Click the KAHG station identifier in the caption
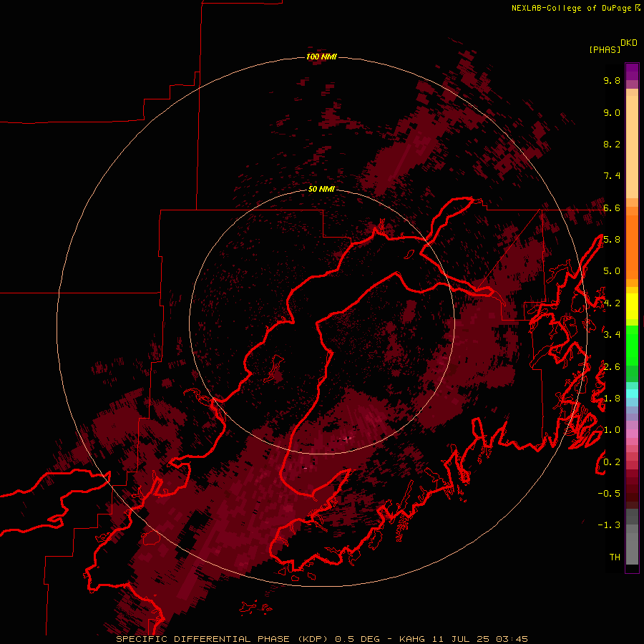This screenshot has width=644, height=644. 413,639
